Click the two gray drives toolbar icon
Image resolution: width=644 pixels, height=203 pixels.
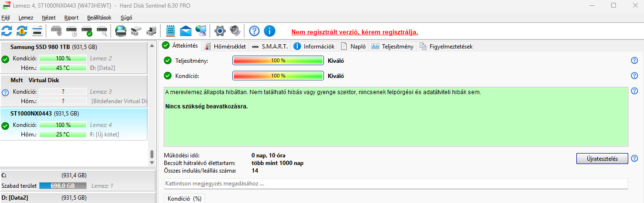coord(136,31)
